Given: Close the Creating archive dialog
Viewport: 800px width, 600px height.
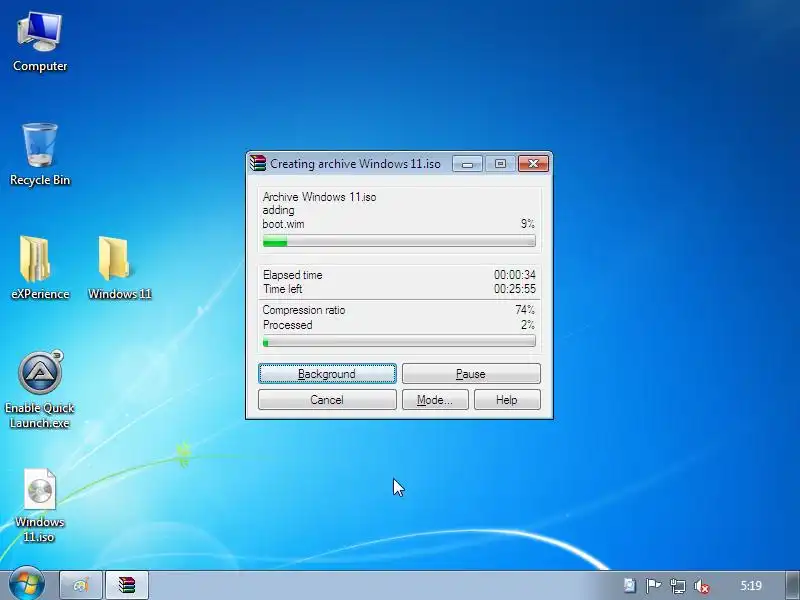Looking at the screenshot, I should pyautogui.click(x=533, y=164).
